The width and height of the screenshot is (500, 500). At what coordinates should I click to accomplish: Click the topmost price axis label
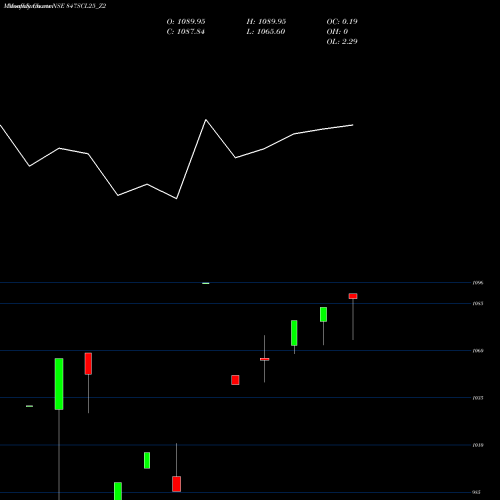click(478, 283)
